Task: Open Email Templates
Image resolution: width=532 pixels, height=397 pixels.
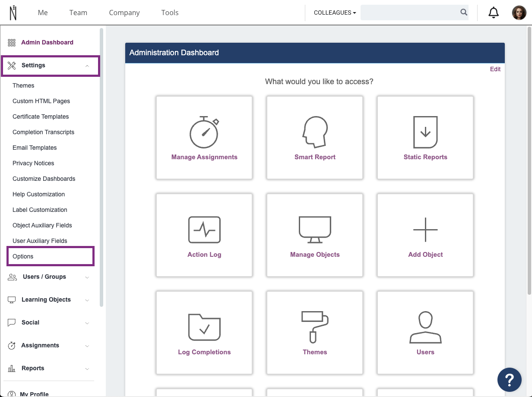Action: (x=35, y=148)
